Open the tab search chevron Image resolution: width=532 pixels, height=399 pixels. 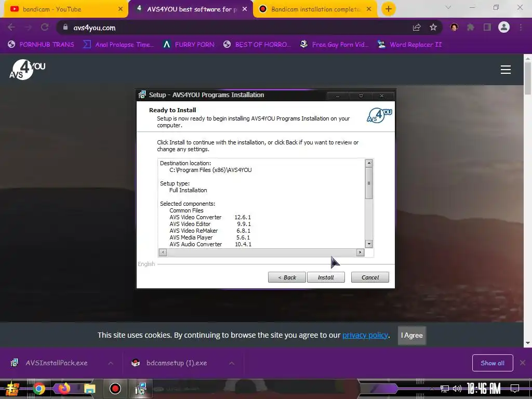tap(448, 7)
